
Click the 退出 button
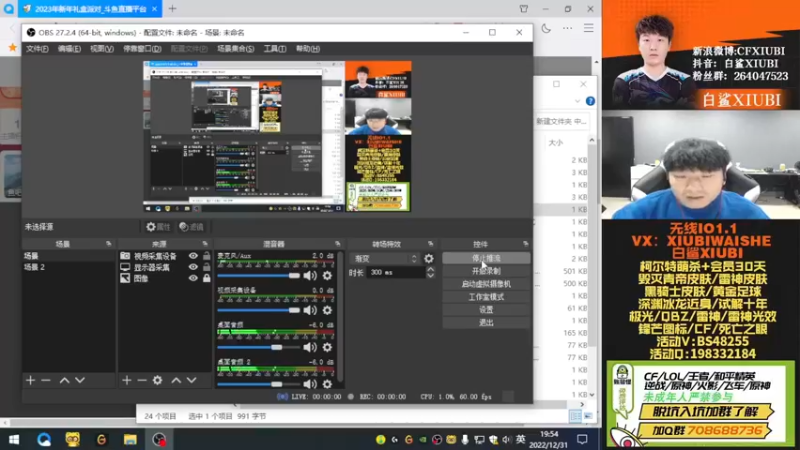(486, 322)
